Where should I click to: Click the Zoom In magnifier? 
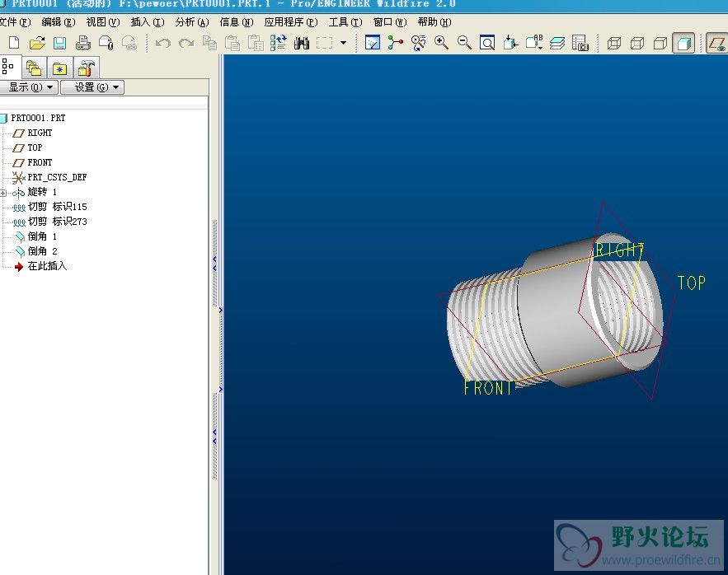pyautogui.click(x=441, y=43)
